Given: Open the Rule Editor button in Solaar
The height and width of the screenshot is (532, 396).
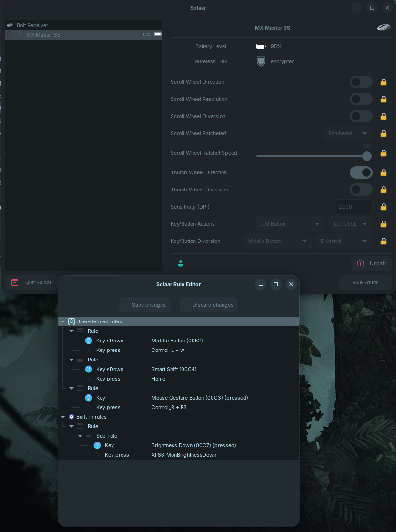Looking at the screenshot, I should point(365,282).
